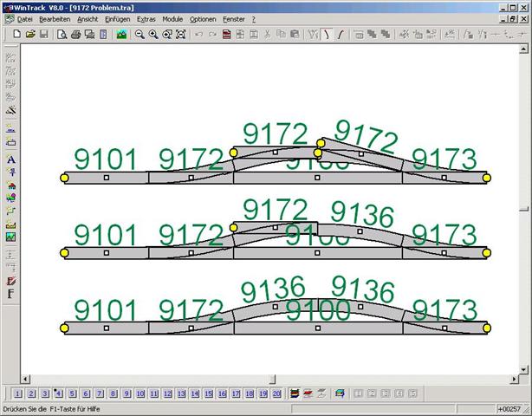This screenshot has width=532, height=416.
Task: Click the horizontal scrollbar right arrow
Action: click(x=515, y=379)
